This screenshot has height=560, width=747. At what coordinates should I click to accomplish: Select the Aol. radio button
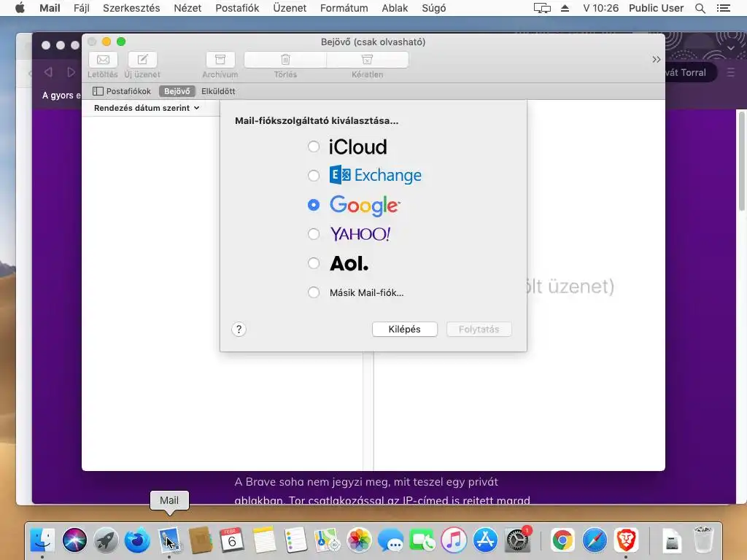(x=314, y=262)
